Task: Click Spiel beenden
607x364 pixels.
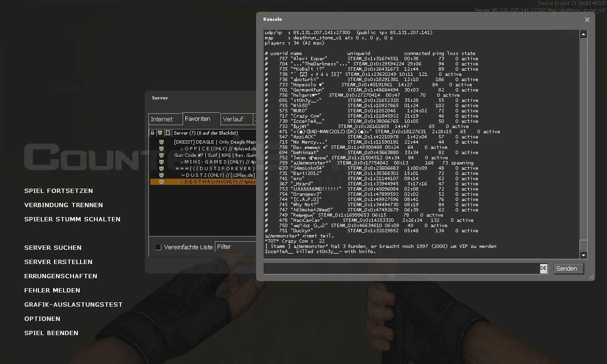Action: click(51, 333)
